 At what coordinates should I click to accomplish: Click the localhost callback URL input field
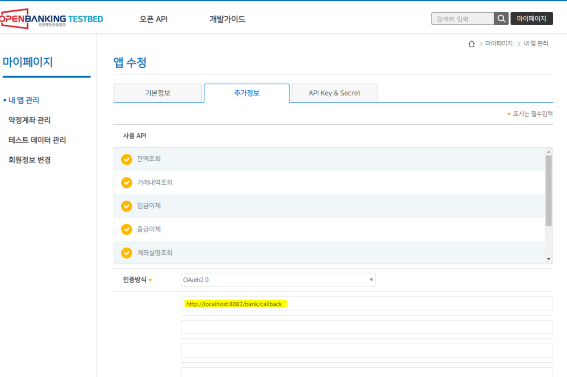click(x=367, y=304)
